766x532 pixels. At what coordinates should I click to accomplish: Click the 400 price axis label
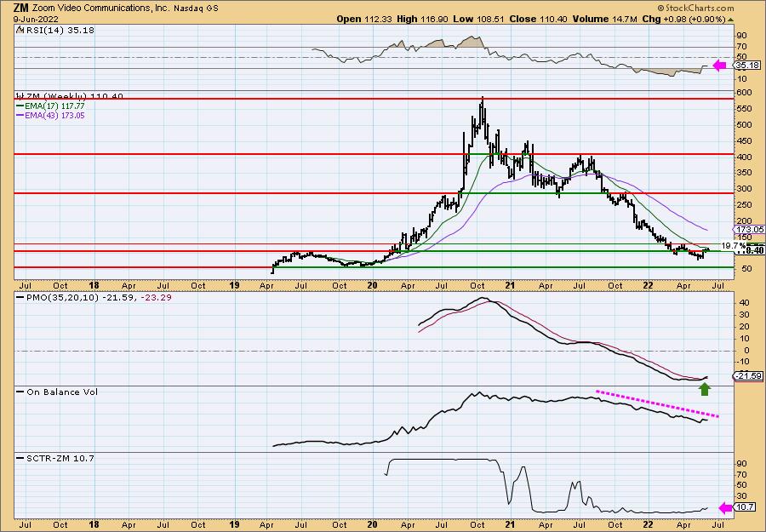pos(744,157)
